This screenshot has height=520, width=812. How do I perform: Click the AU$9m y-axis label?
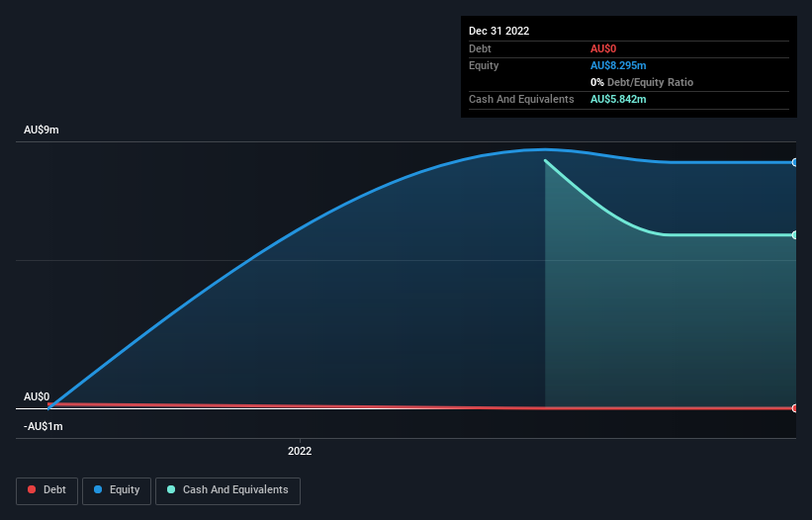pos(42,130)
